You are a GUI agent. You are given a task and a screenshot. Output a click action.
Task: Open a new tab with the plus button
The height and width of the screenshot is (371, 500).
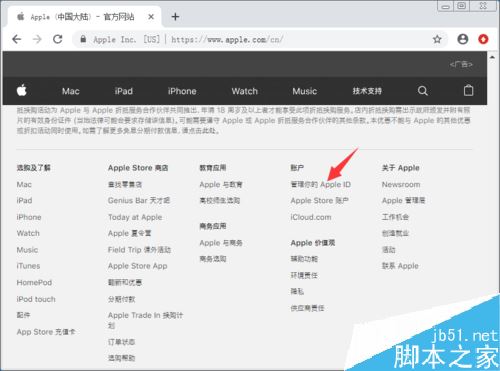point(175,16)
